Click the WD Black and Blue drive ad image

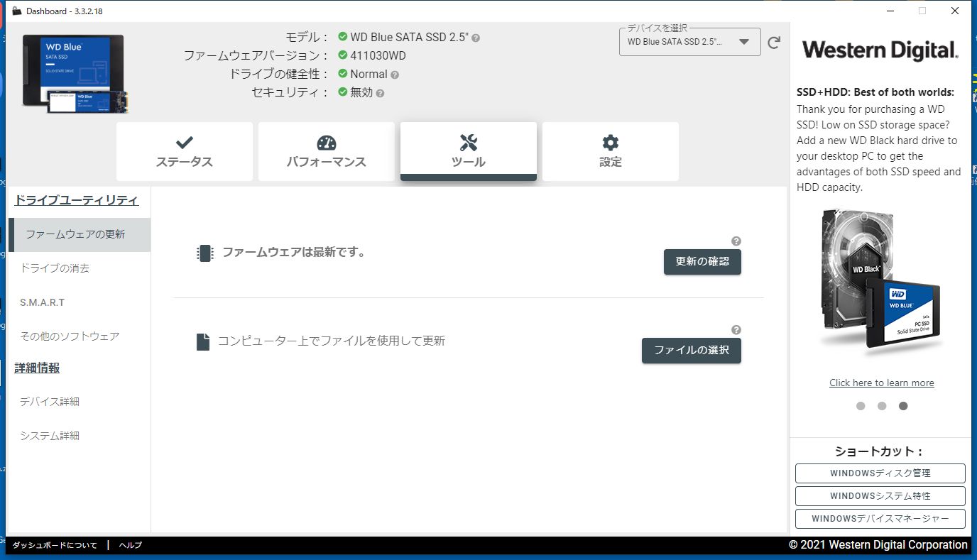880,282
